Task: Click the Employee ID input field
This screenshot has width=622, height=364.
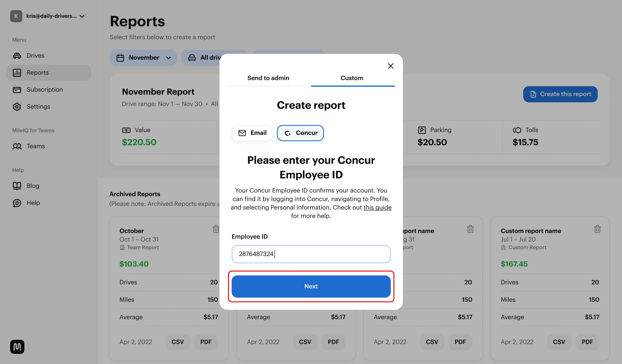Action: [311, 254]
